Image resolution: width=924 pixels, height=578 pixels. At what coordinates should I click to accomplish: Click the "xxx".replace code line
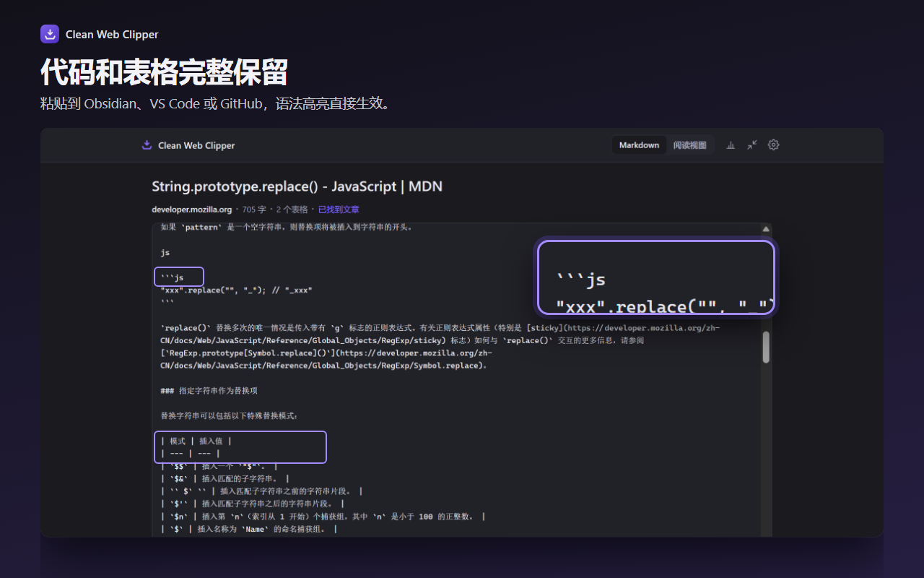click(x=236, y=290)
